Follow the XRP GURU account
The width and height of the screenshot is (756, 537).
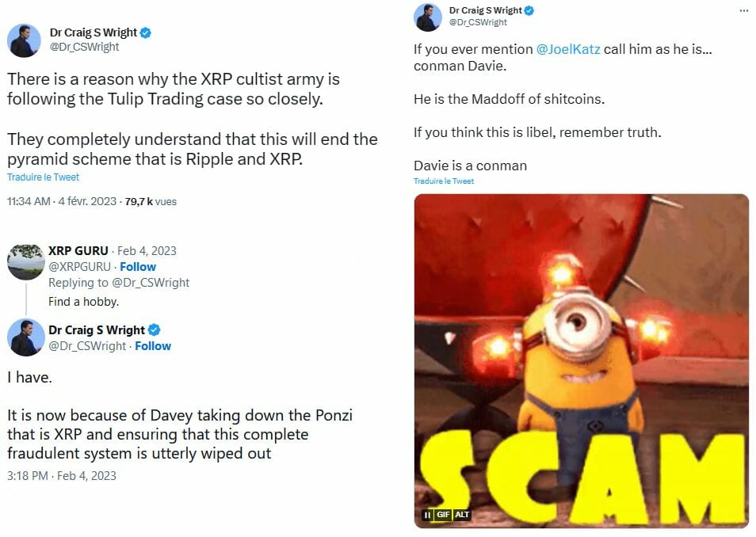[x=138, y=267]
